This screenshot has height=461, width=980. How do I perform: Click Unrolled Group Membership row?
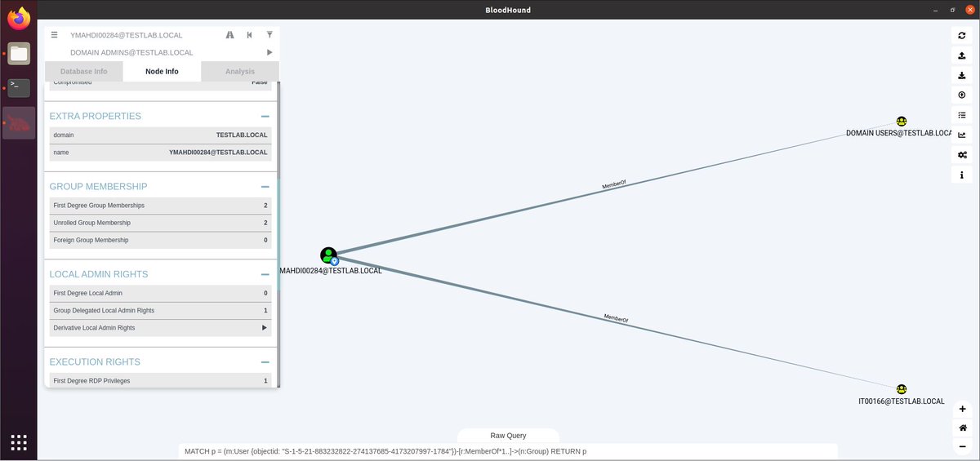pos(160,223)
